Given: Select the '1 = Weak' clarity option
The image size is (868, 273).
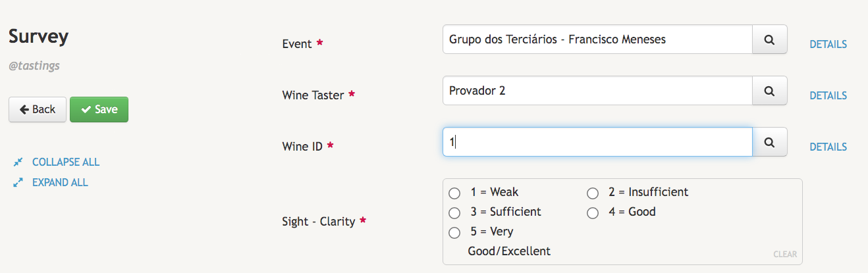Looking at the screenshot, I should coord(454,193).
